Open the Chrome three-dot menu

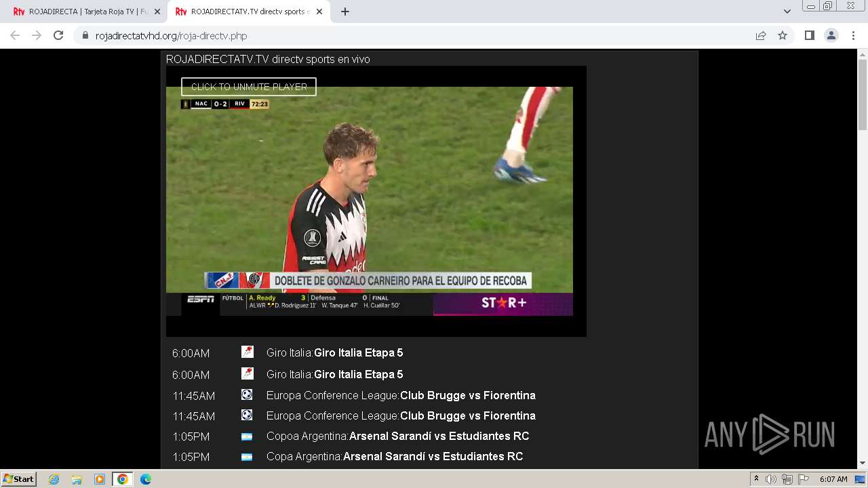pyautogui.click(x=853, y=35)
